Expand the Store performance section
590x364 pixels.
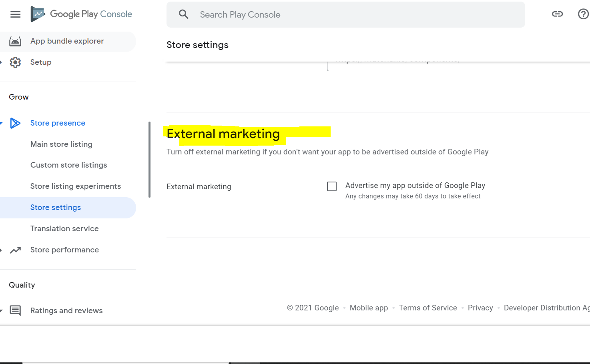pos(1,250)
